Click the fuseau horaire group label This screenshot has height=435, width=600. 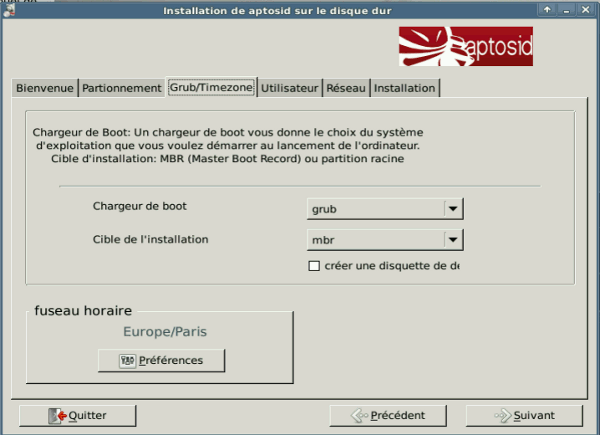tap(83, 310)
